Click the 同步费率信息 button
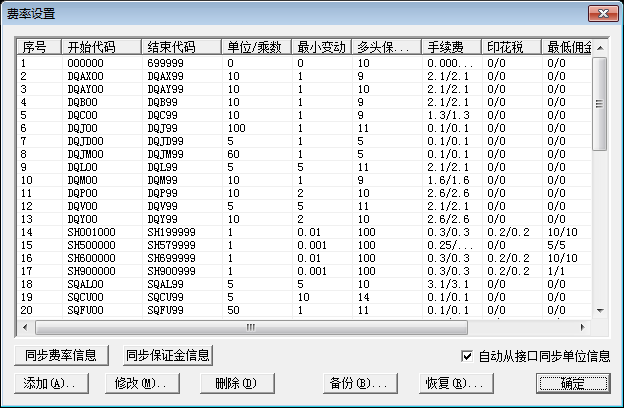This screenshot has height=408, width=624. point(61,355)
